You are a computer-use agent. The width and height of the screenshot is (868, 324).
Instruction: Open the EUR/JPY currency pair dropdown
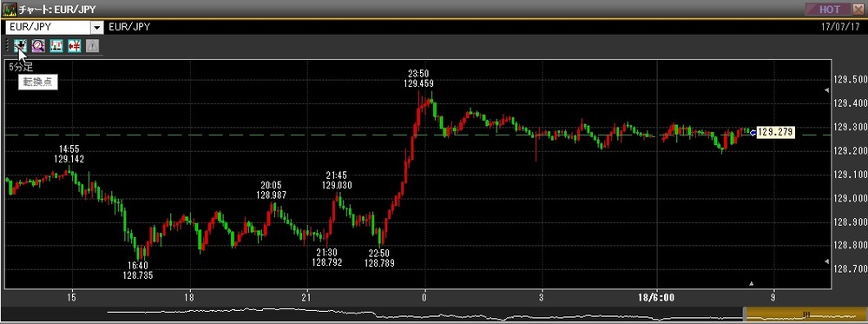coord(97,27)
